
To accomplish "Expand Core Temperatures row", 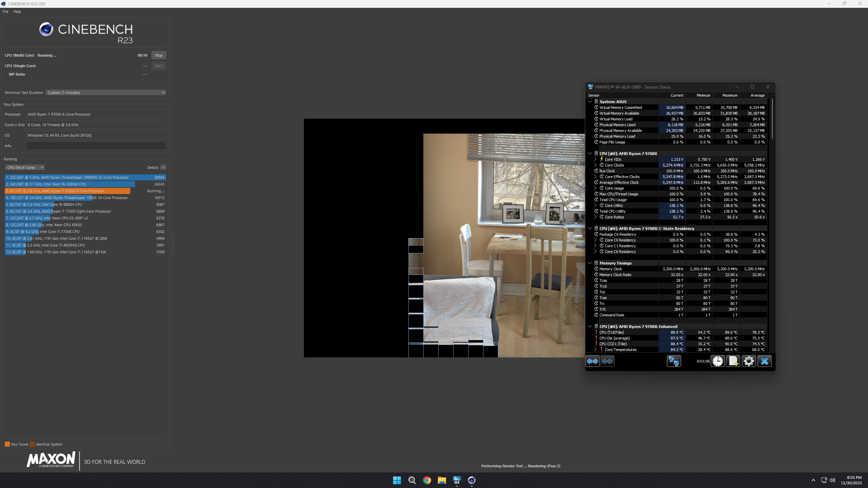I will pyautogui.click(x=595, y=349).
